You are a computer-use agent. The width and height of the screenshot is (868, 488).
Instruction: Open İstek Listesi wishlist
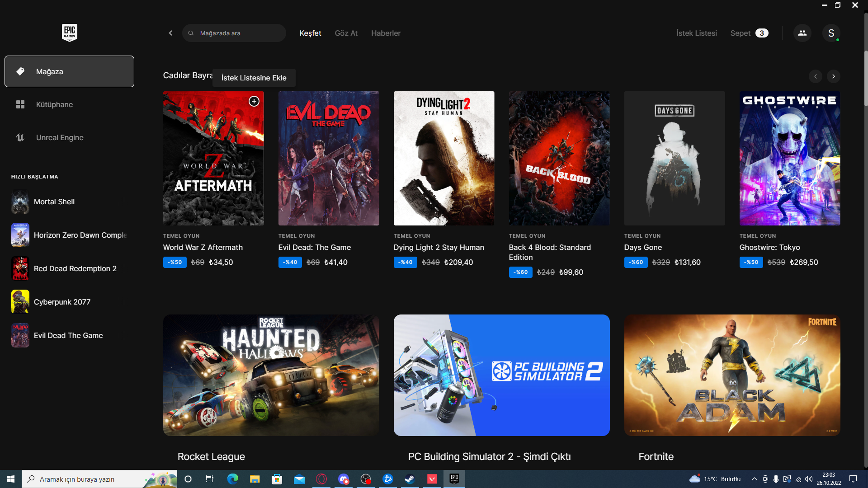(x=696, y=33)
